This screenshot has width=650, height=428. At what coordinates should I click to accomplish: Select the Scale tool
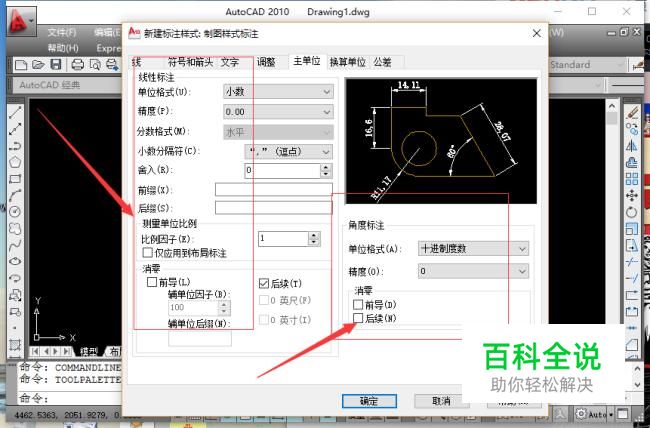point(632,229)
